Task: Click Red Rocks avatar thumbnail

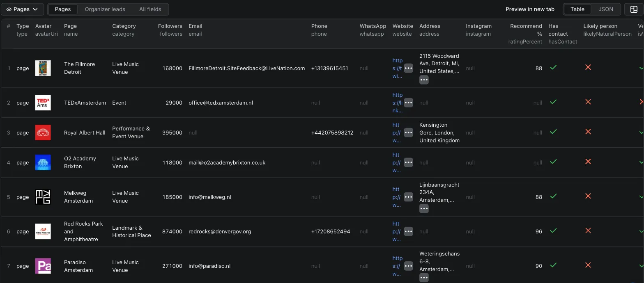Action: coord(43,231)
